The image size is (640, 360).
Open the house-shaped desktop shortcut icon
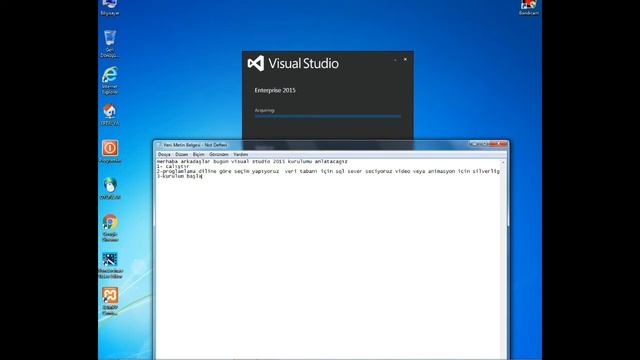(109, 114)
